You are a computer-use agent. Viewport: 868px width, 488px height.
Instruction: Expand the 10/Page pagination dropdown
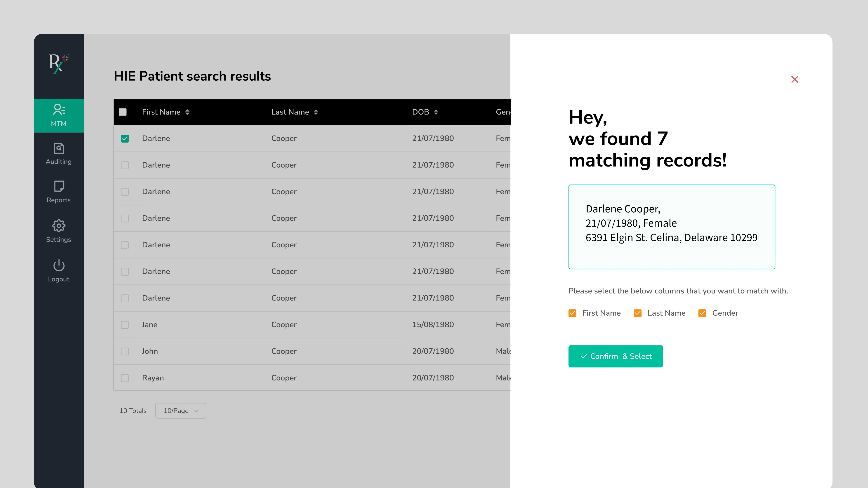[x=180, y=411]
